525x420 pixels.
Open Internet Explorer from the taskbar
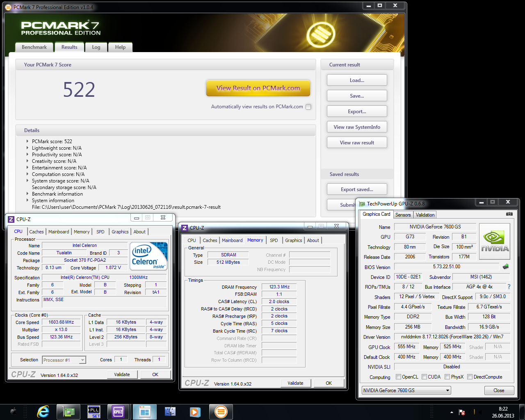coord(43,411)
